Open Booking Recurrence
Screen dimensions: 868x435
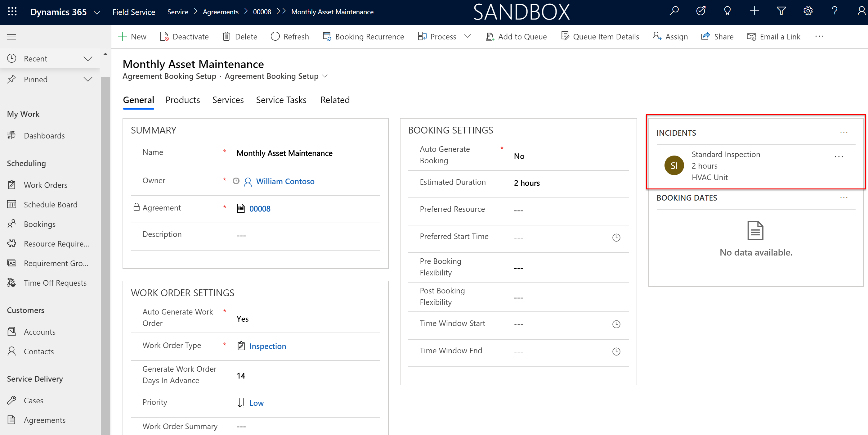[363, 36]
